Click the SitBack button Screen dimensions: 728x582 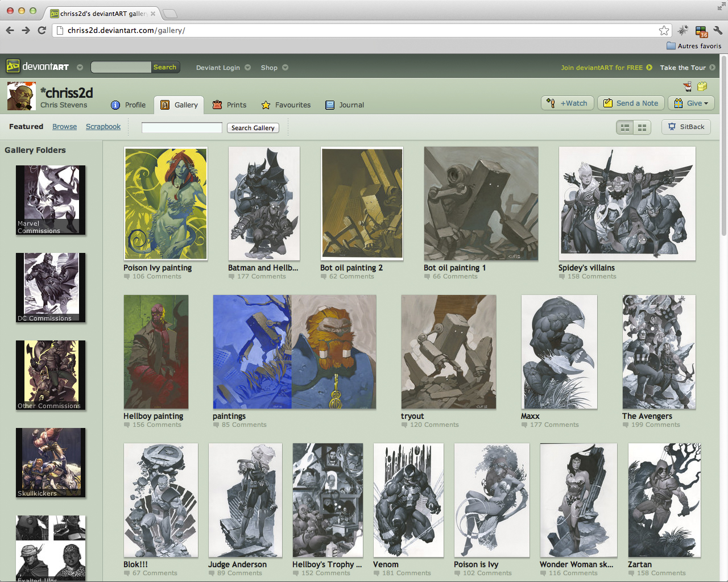pos(686,127)
